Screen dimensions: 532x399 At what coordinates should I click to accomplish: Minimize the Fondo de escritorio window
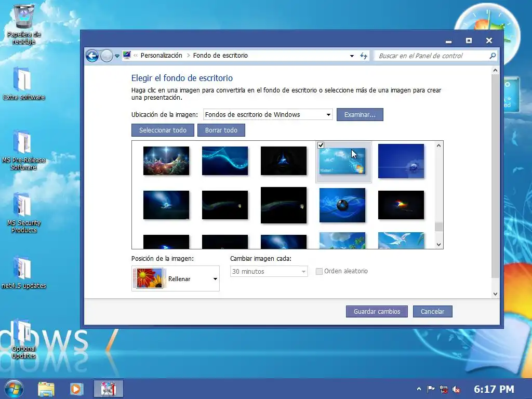(x=448, y=41)
